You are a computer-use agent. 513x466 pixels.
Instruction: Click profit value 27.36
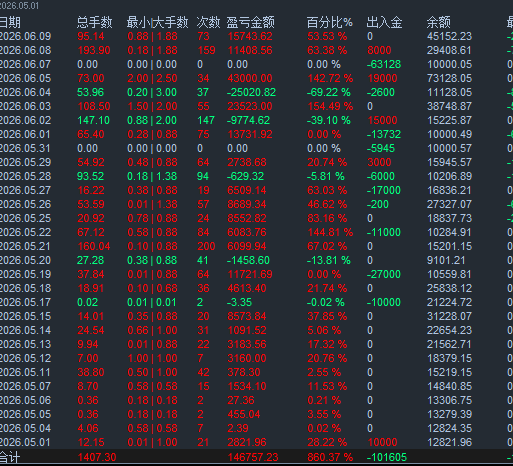click(241, 400)
